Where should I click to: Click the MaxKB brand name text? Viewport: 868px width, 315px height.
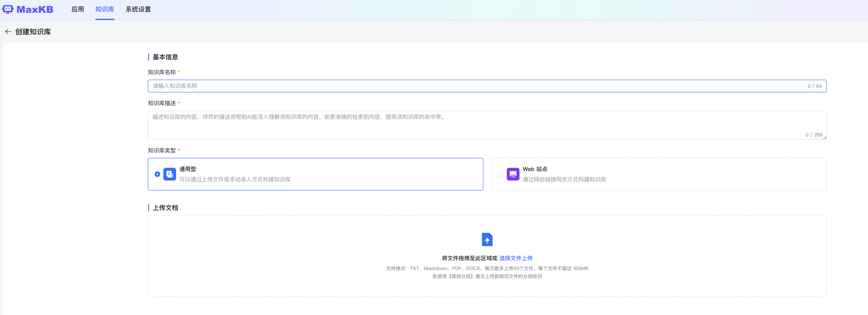[x=35, y=9]
